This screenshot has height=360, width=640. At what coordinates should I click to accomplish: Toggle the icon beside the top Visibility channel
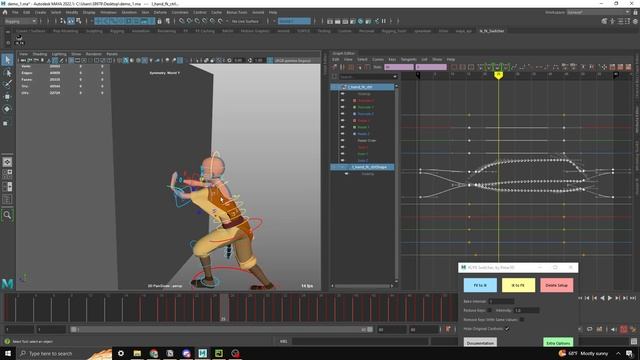click(x=342, y=94)
